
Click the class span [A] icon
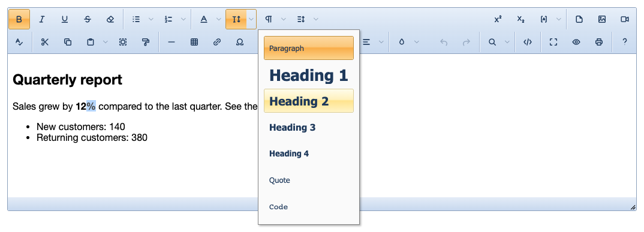(544, 19)
